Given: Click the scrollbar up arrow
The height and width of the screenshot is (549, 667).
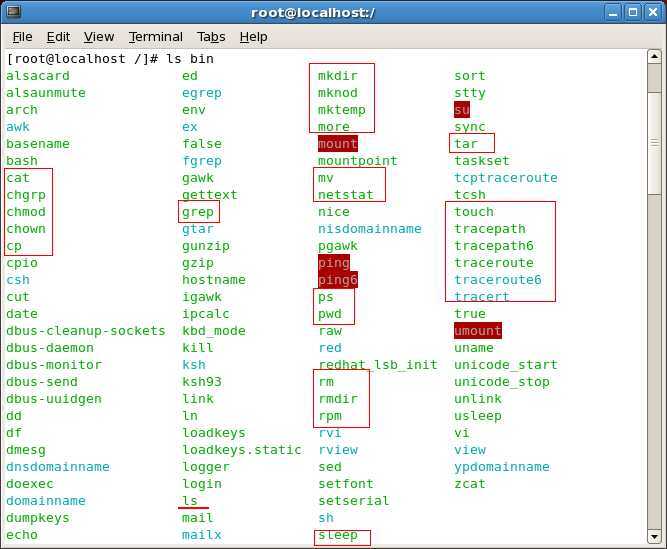Looking at the screenshot, I should coord(654,56).
